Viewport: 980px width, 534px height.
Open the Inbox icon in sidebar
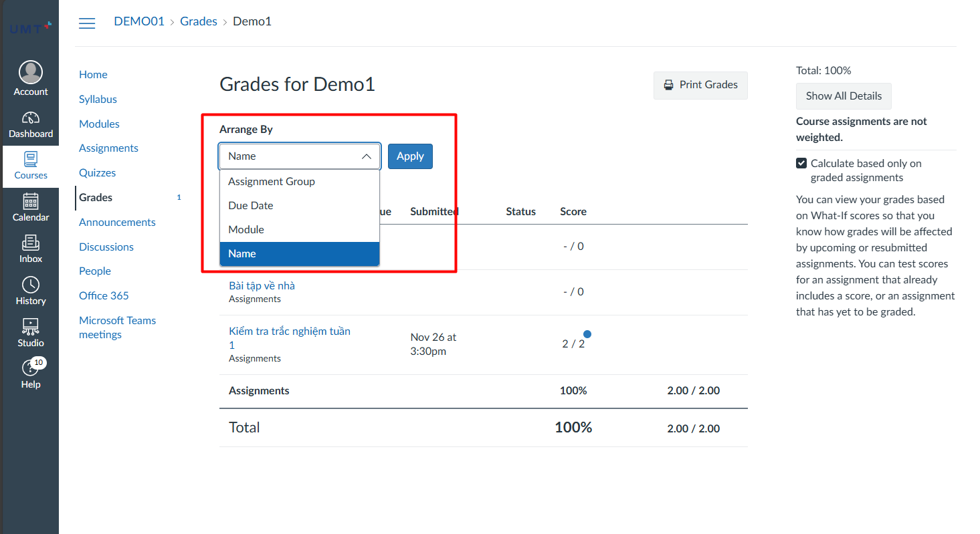click(31, 243)
